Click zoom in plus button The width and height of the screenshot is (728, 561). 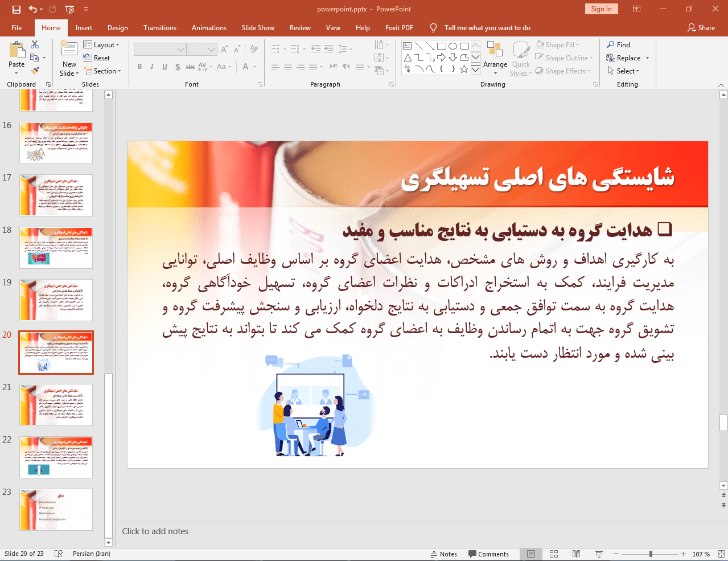click(x=683, y=554)
